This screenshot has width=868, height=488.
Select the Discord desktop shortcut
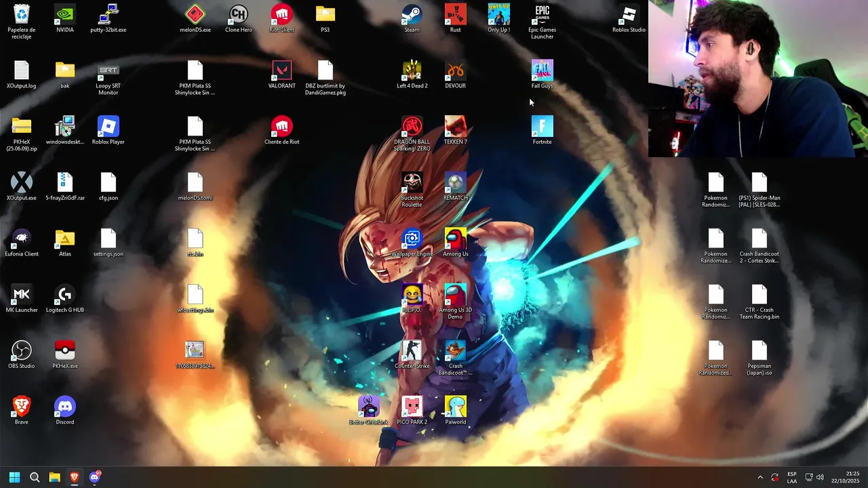pos(65,407)
